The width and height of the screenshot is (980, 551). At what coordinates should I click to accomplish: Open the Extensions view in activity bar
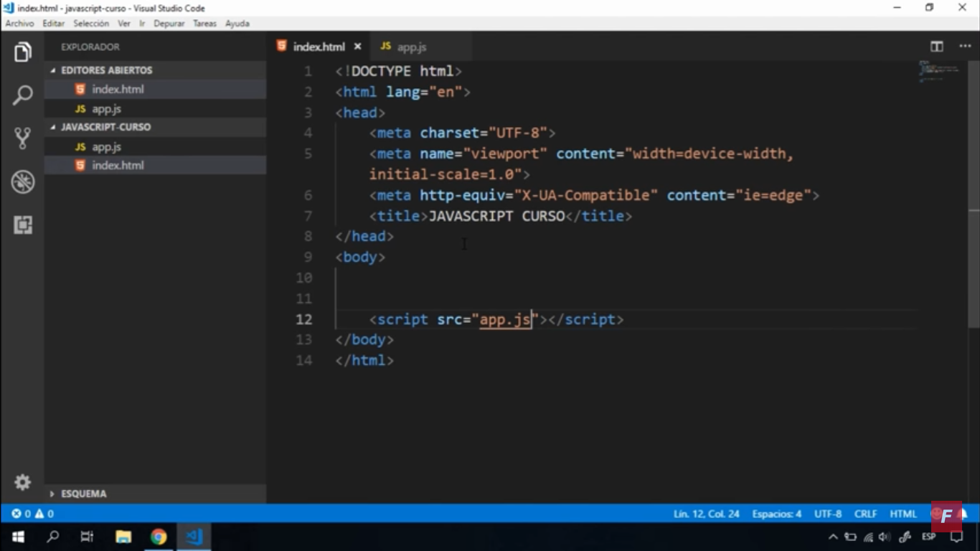point(22,225)
